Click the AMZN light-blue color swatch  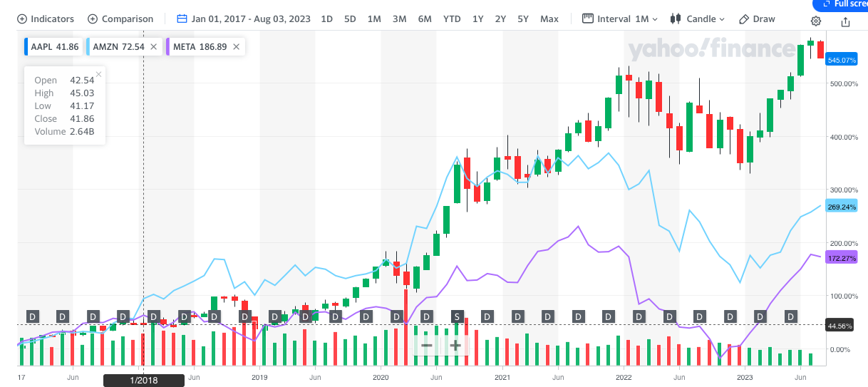click(x=88, y=47)
